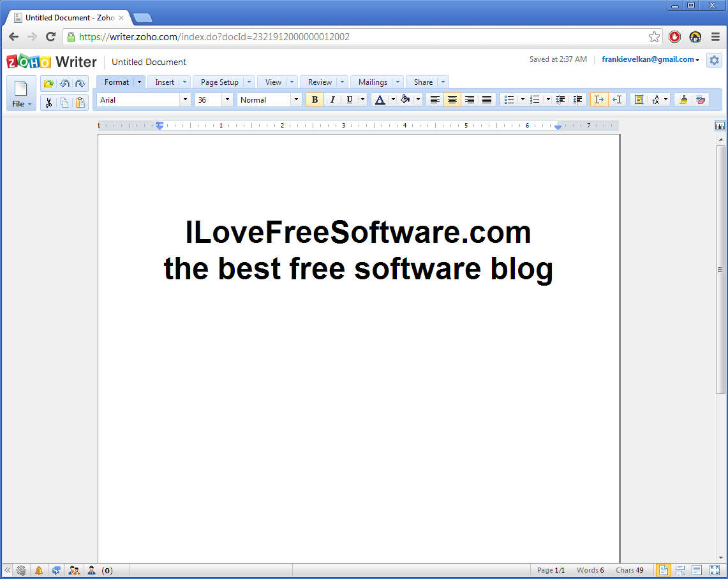This screenshot has width=728, height=579.
Task: Open settings via the top-right gear icon
Action: [714, 61]
